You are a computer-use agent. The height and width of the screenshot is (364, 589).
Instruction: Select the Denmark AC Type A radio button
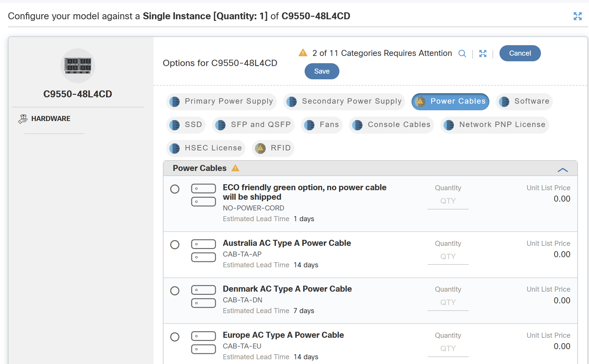point(175,291)
